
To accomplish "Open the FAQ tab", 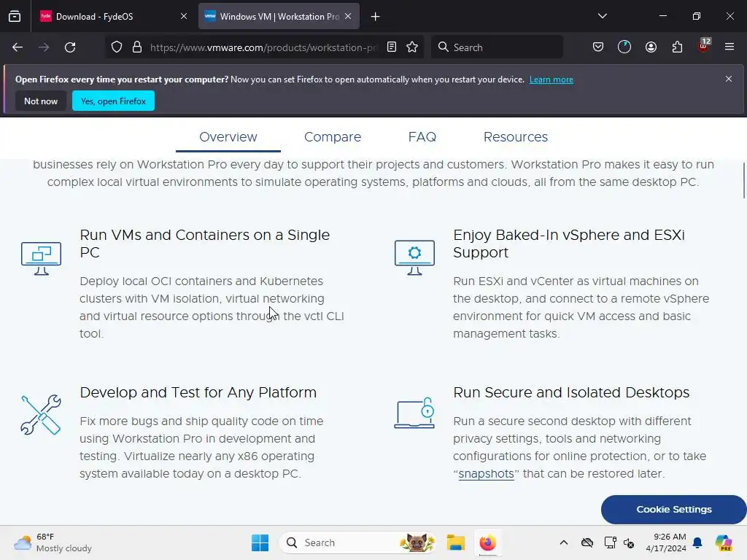I will 422,137.
